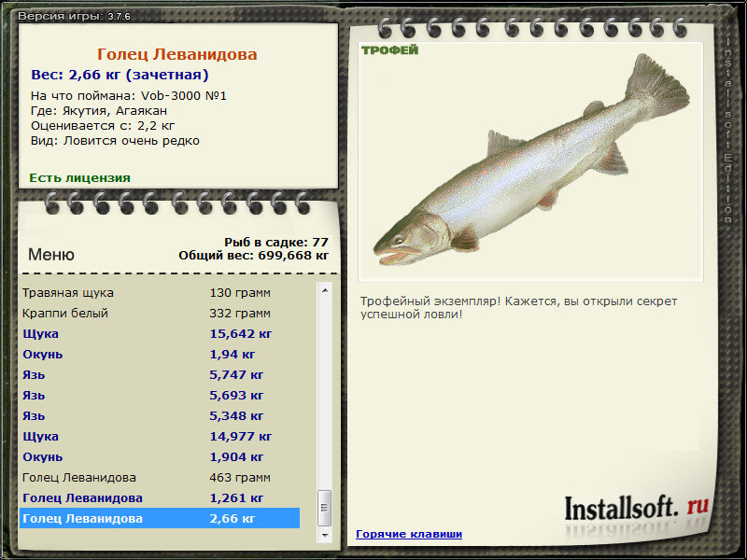Click the Версия игры: 3.7.6 label
747x560 pixels.
(x=74, y=16)
